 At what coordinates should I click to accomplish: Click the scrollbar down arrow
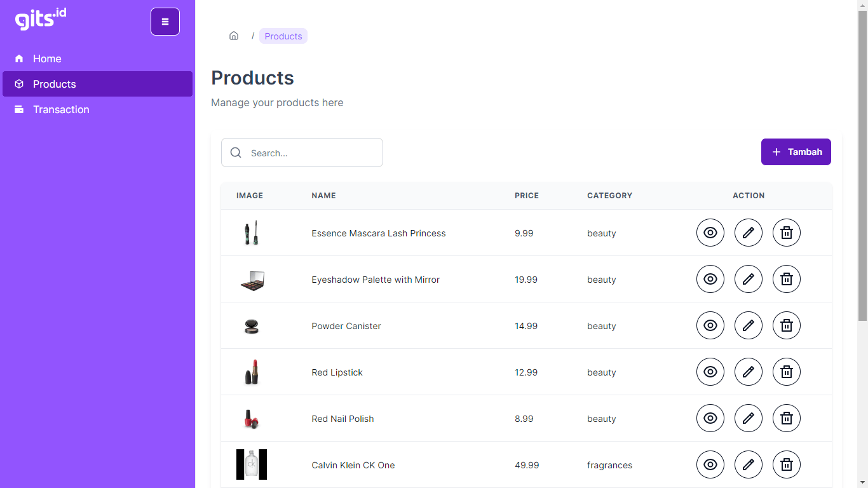[x=862, y=482]
